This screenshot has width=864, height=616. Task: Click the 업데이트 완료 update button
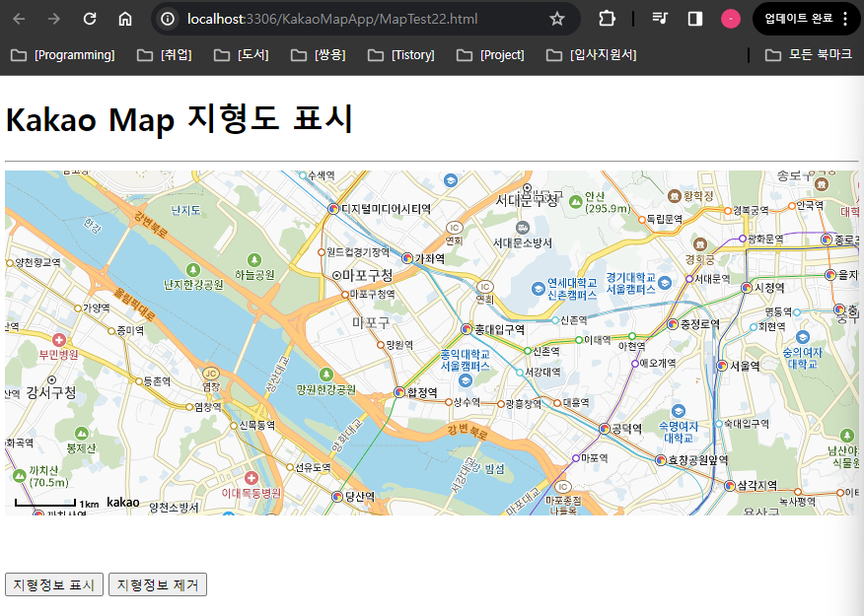pyautogui.click(x=799, y=19)
